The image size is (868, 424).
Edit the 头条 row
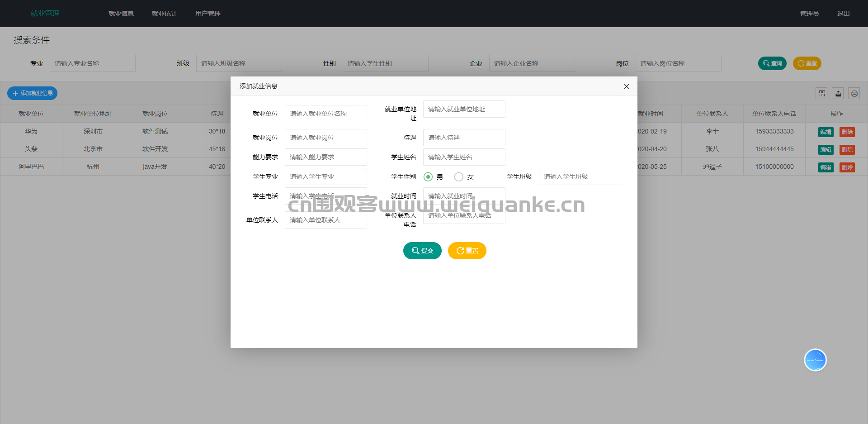click(x=826, y=149)
